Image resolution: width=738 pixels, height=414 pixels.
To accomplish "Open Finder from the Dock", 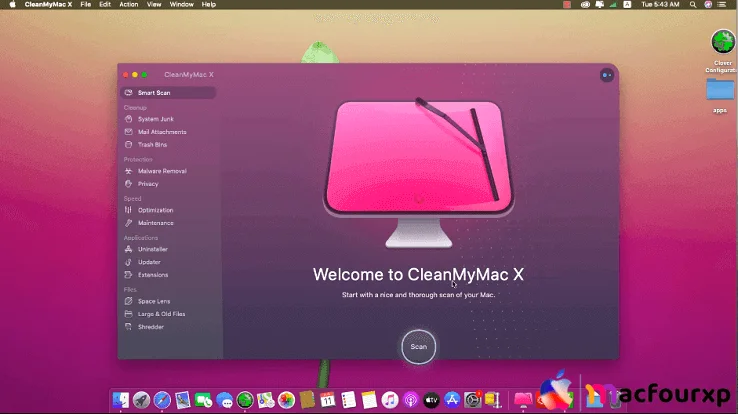I will pos(121,400).
